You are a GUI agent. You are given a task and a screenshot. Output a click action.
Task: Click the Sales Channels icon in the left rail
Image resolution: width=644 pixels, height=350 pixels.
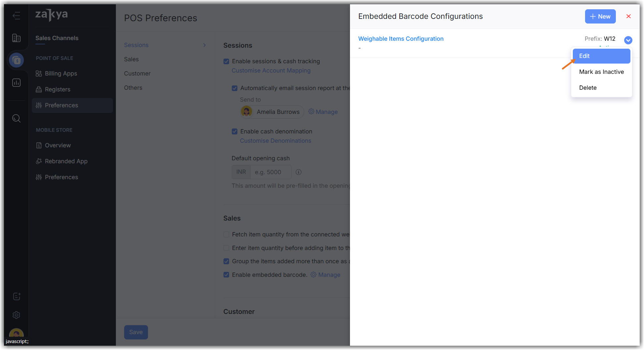[x=16, y=60]
